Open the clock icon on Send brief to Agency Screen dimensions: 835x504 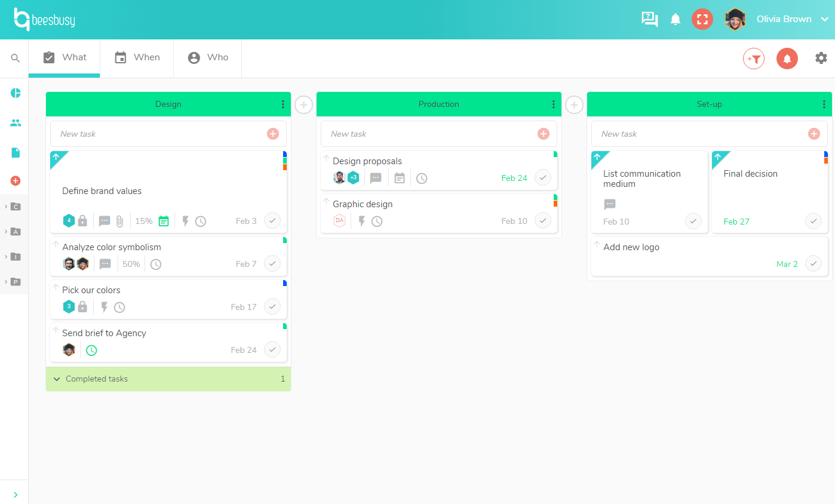[x=91, y=350]
